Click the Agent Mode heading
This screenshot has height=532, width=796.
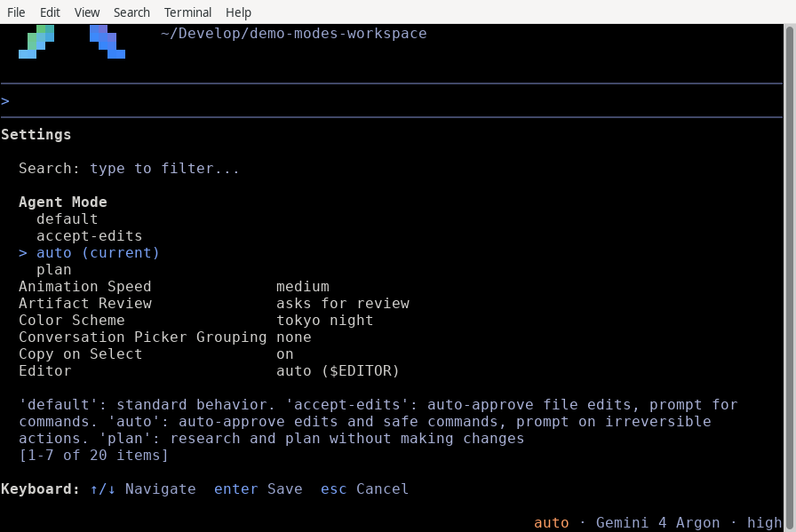63,202
